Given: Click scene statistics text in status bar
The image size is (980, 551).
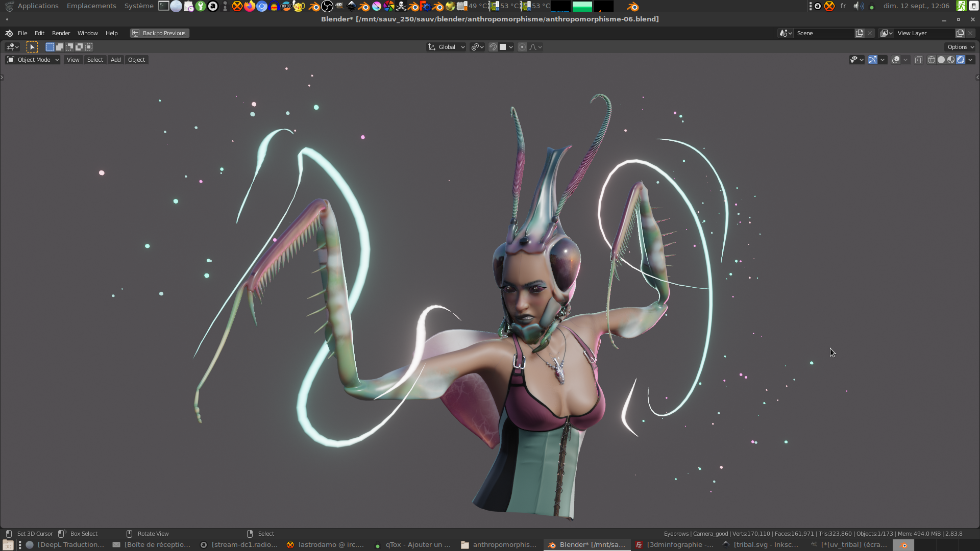Looking at the screenshot, I should pos(813,534).
